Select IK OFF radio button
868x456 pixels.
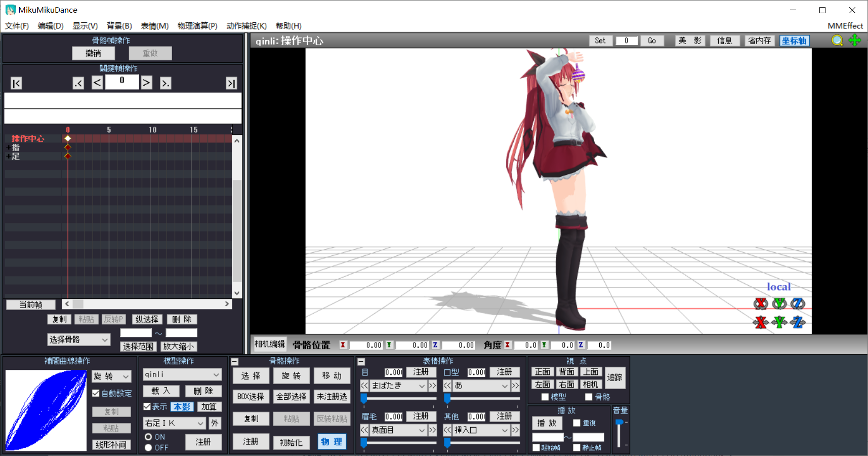point(148,447)
